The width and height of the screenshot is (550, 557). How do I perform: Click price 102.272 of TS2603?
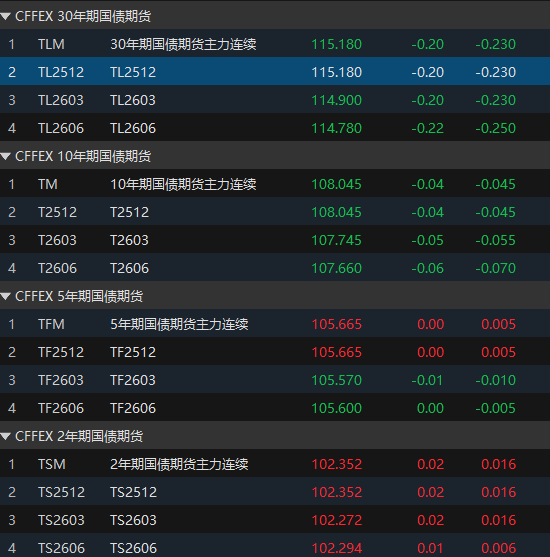point(336,520)
